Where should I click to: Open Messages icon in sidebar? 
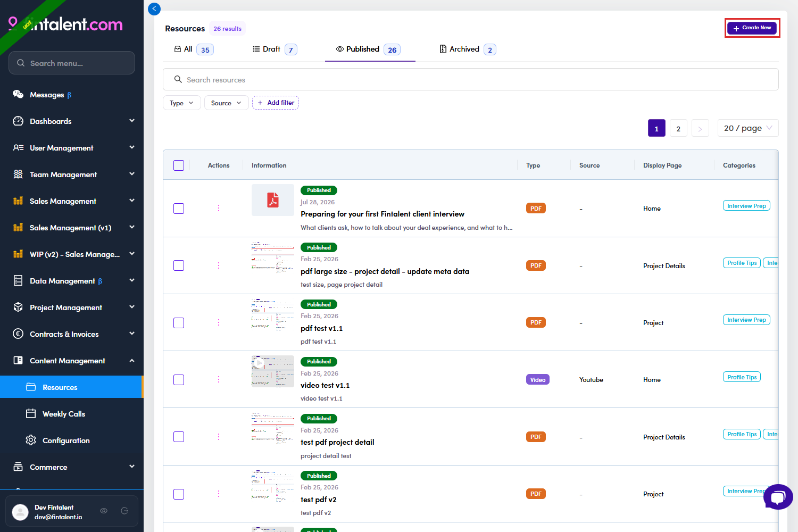18,94
